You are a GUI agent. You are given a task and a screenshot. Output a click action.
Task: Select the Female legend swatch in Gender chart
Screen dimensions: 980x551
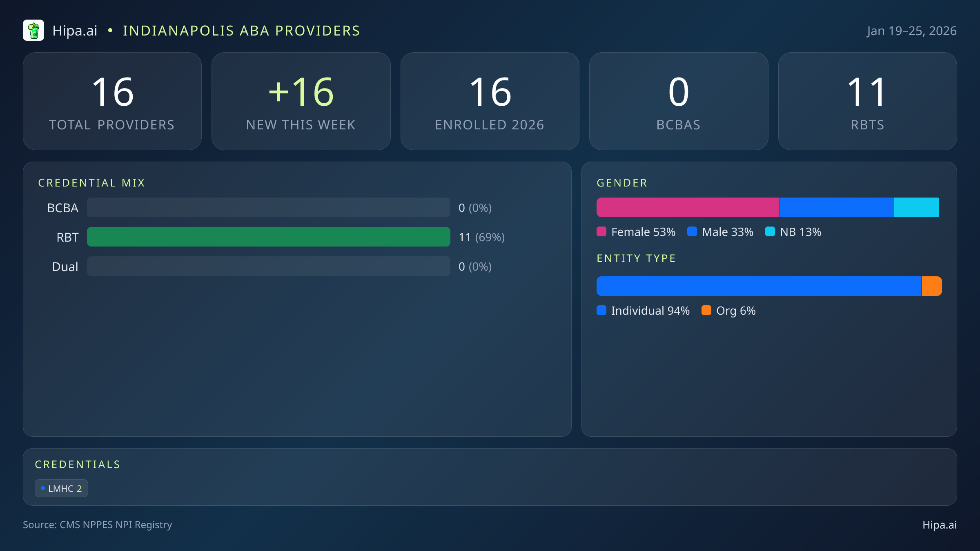click(602, 231)
